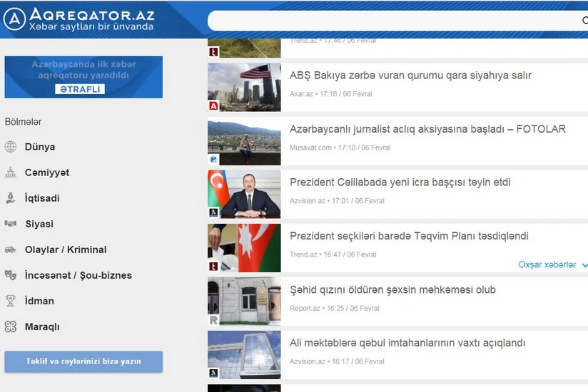This screenshot has height=392, width=588.
Task: Open the İdman section
Action: [x=39, y=301]
